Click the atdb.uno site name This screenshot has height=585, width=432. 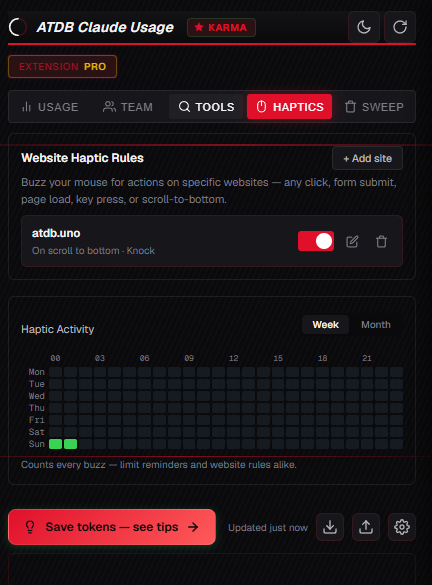[56, 233]
